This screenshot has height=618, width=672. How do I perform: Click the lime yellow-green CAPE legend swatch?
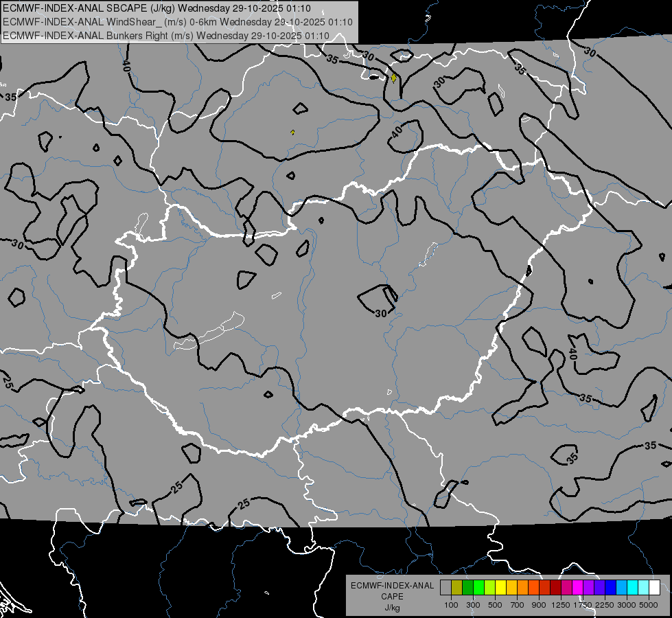point(490,588)
